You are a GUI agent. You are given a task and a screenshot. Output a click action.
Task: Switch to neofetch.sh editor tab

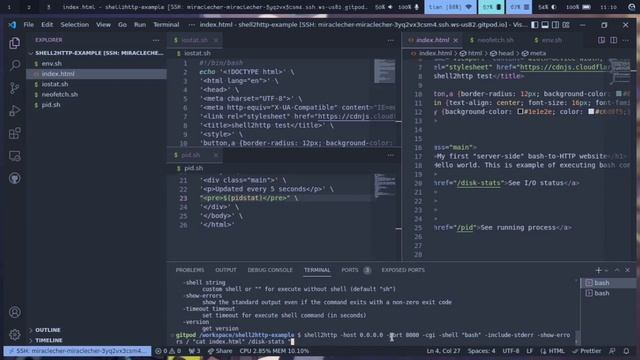[495, 40]
